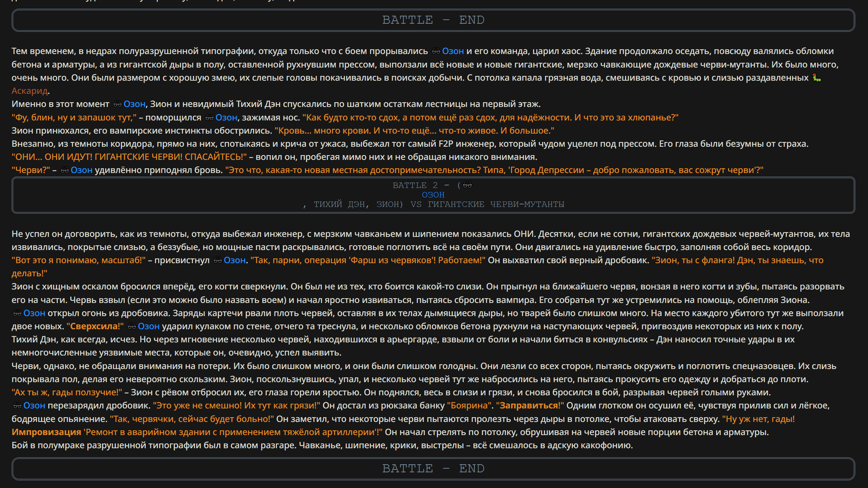Click the quote "Так, червячки, сейчас будет больно!"

point(192,419)
